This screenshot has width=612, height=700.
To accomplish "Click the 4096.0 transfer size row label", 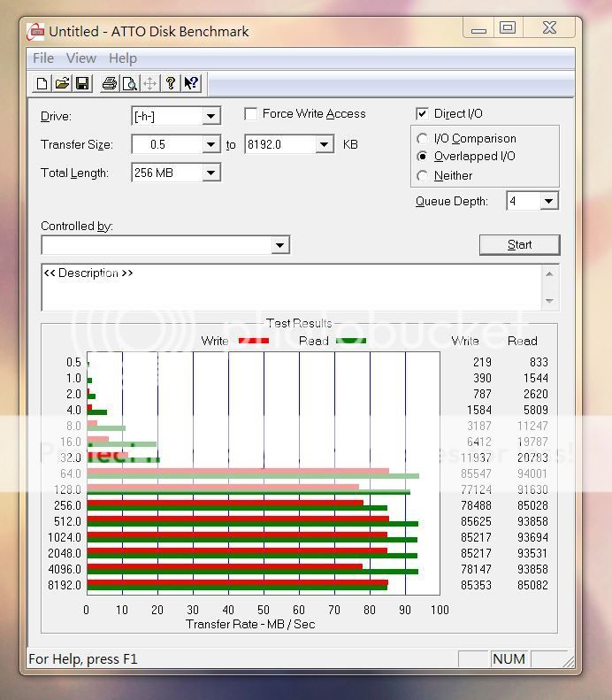I will pyautogui.click(x=65, y=569).
